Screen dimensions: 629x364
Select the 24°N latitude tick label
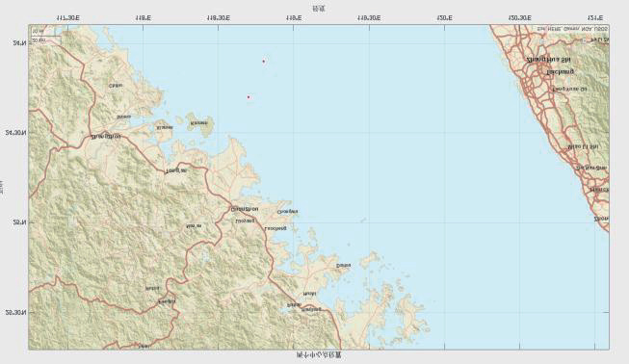tap(19, 43)
